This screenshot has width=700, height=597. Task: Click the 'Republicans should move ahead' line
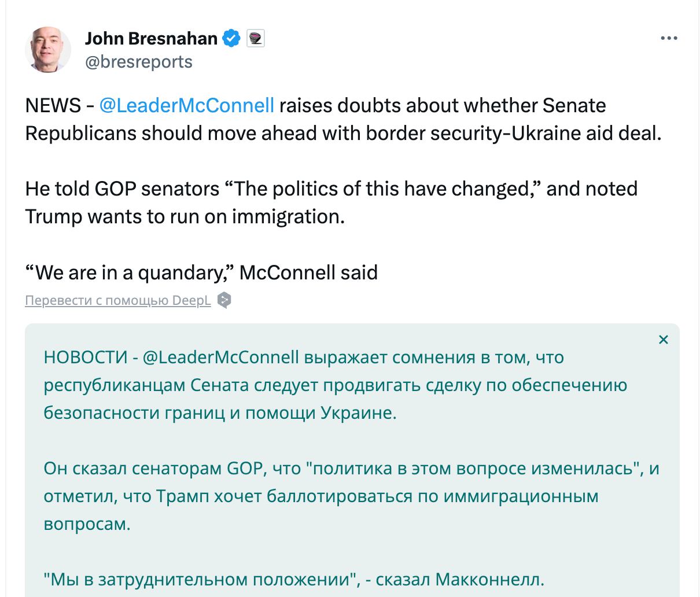343,133
